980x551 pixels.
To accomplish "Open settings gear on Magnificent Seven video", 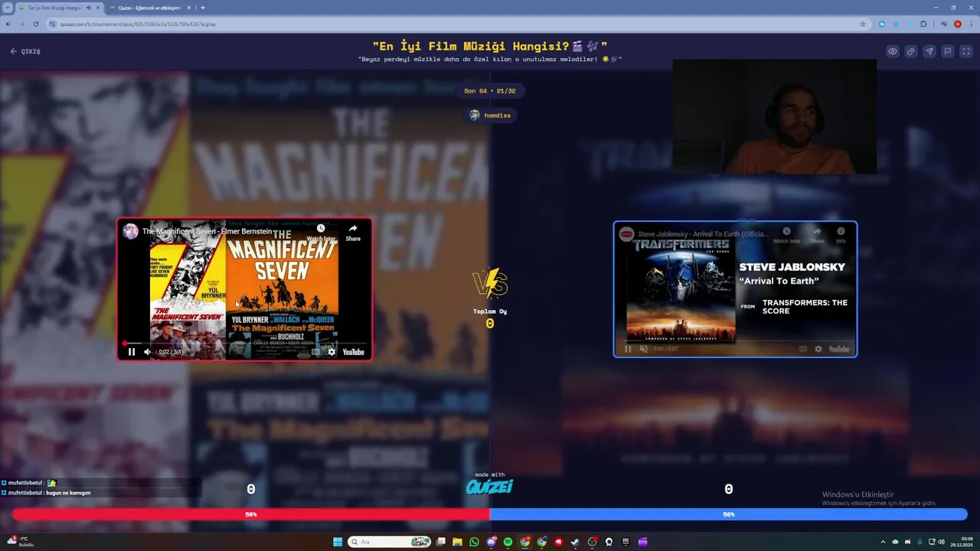I will pyautogui.click(x=332, y=352).
